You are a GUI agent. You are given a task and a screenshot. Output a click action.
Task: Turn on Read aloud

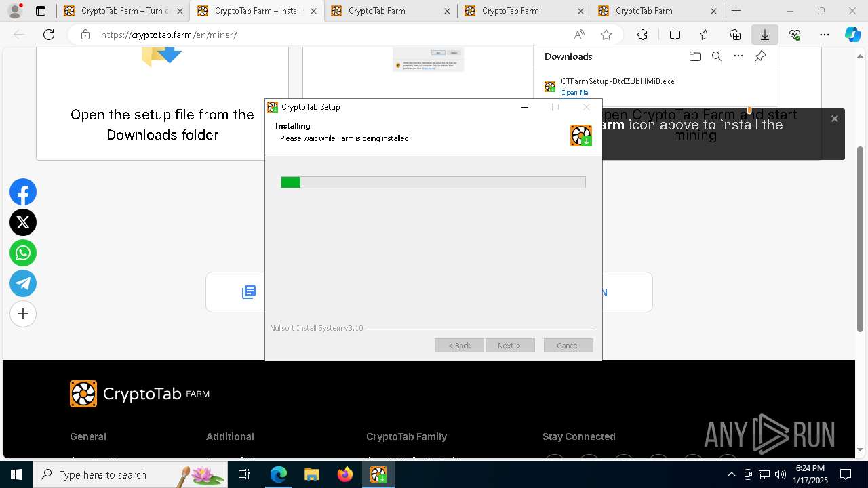pyautogui.click(x=579, y=35)
